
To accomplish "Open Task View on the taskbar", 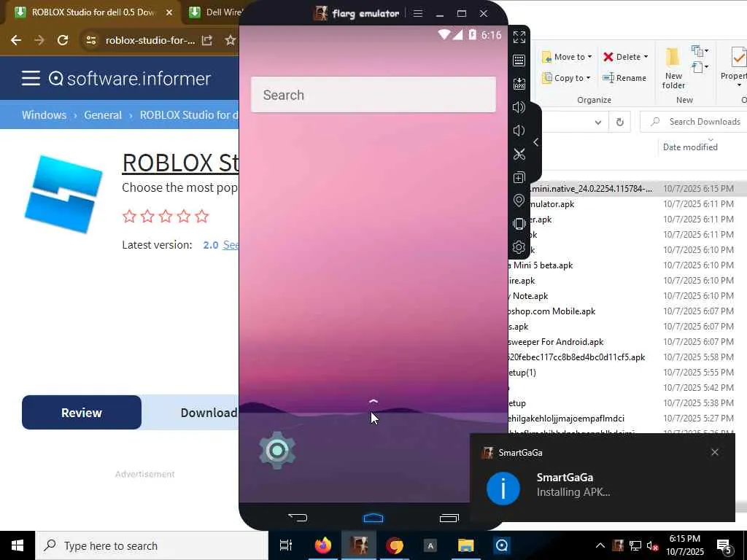I will pos(286,545).
